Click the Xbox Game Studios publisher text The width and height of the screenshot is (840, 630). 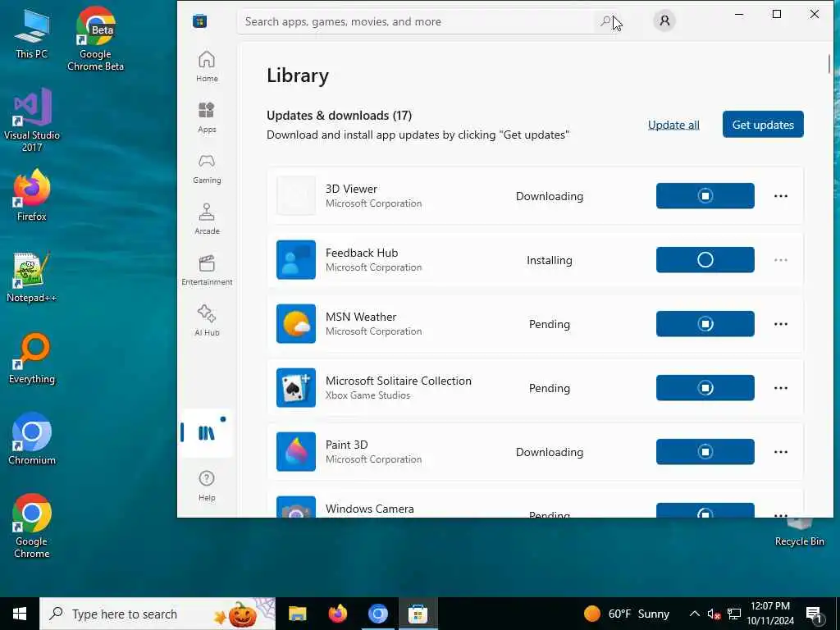(x=368, y=395)
